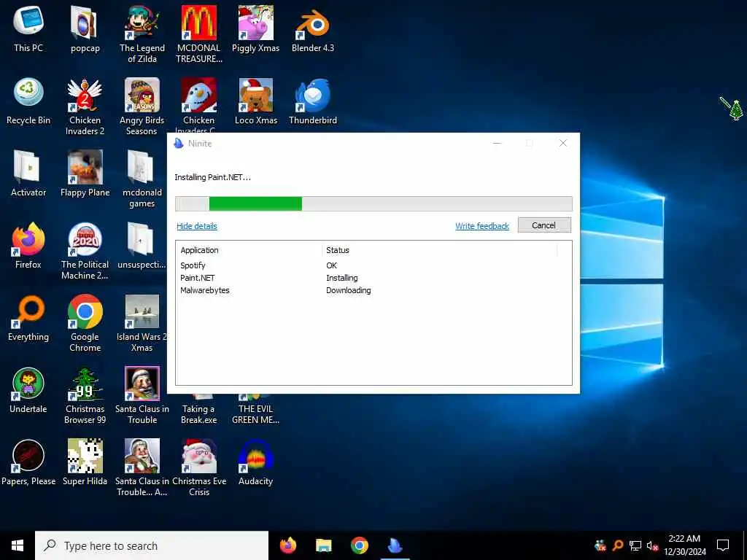The height and width of the screenshot is (560, 747).
Task: Select the Malwarebytes row in the list
Action: (373, 290)
